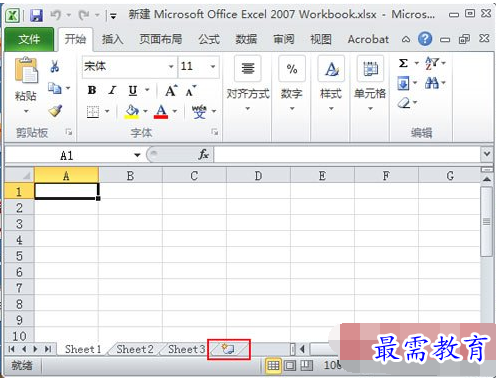Open Excel Help question mark
496x380 pixels.
coord(425,39)
